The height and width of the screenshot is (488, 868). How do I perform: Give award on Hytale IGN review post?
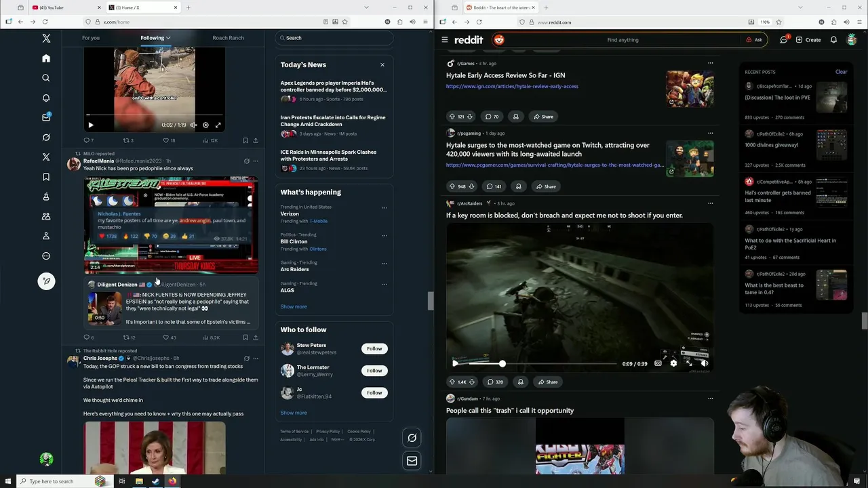click(515, 117)
